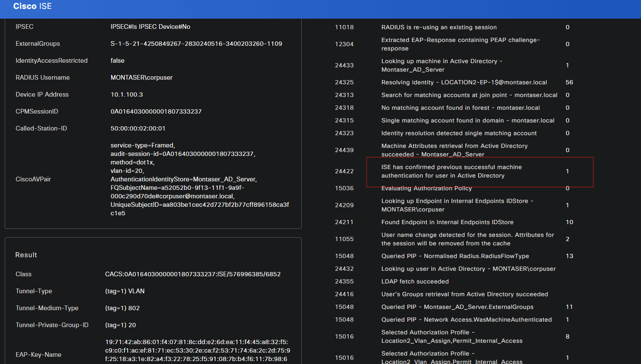Select "Machine Attributes retrieval from Active Directory" step
The image size is (641, 364).
tap(454, 150)
